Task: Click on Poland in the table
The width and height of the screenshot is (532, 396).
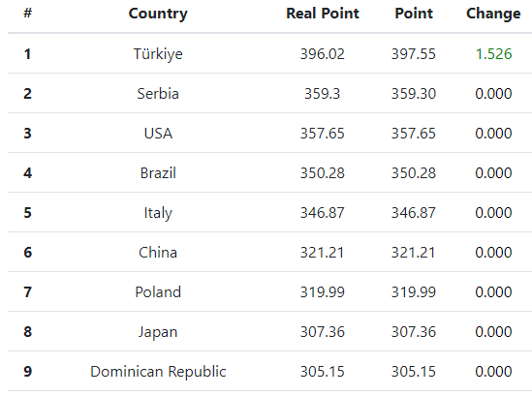Action: (x=158, y=291)
